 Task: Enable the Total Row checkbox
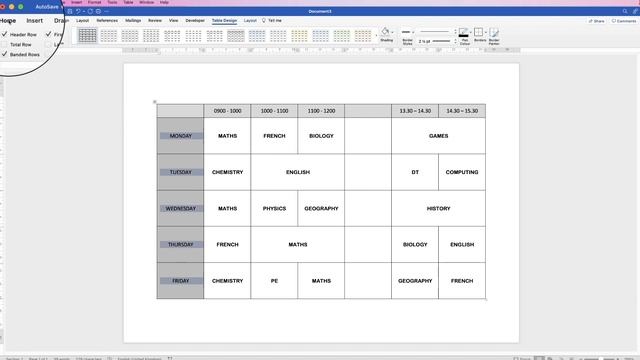coord(5,44)
